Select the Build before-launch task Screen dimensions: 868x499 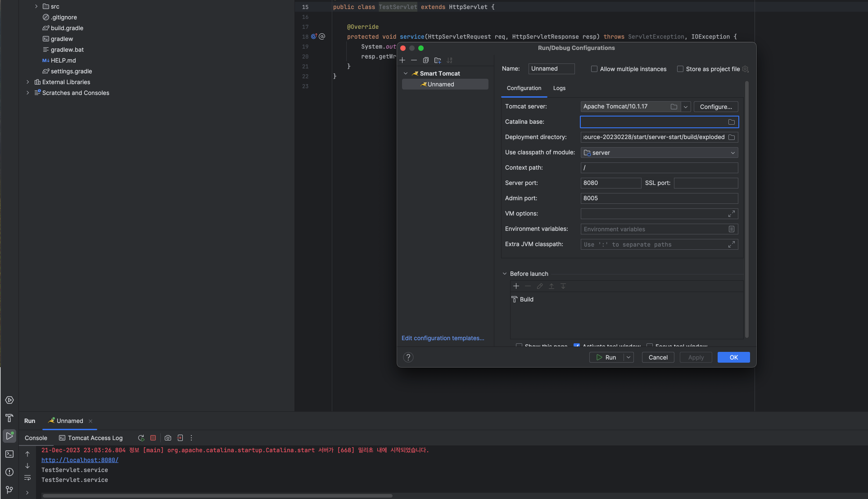[523, 300]
